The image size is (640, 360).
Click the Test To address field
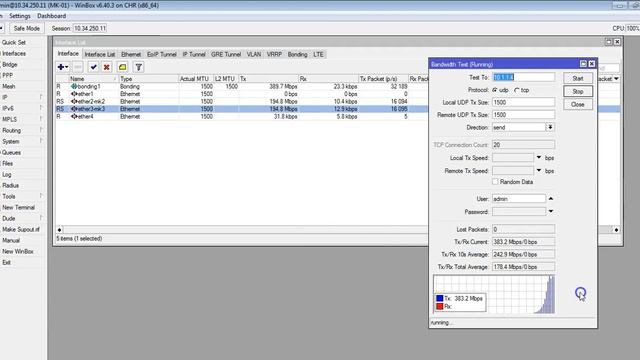pos(523,77)
